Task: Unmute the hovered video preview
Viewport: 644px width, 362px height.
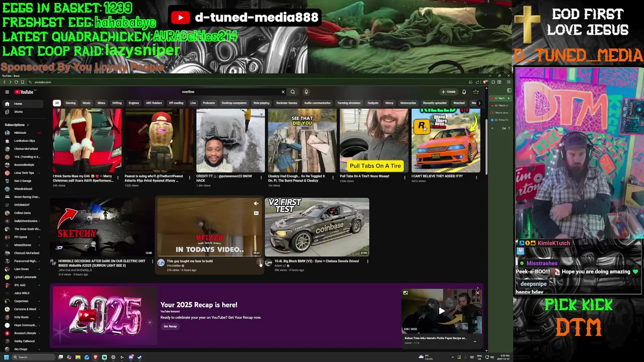Action: (256, 204)
